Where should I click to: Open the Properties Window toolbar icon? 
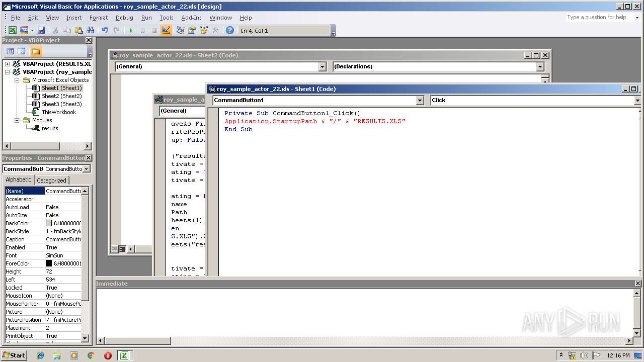pos(192,31)
